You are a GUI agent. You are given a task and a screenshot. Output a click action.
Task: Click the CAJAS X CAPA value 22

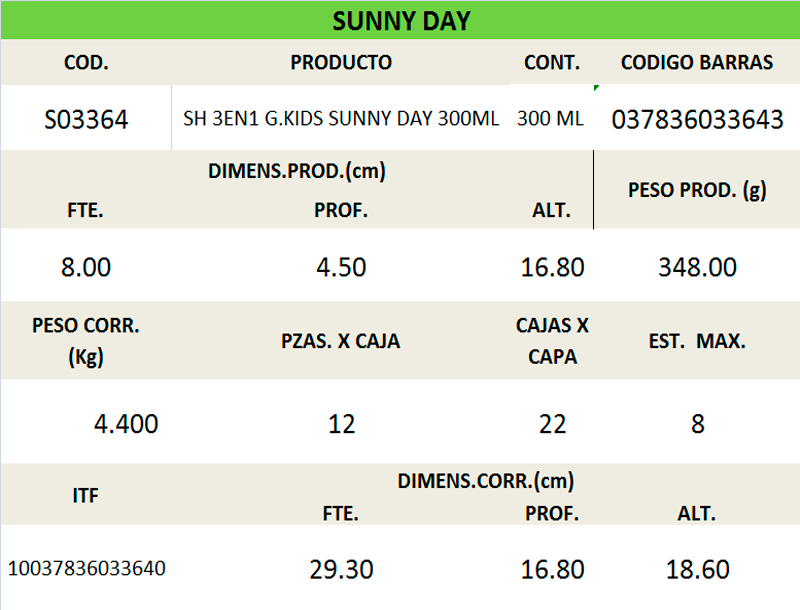[x=552, y=424]
